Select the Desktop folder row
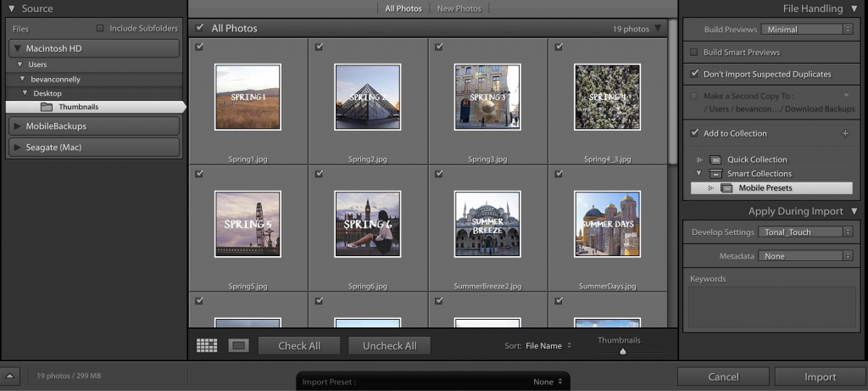Viewport: 868px width, 391px height. pyautogui.click(x=94, y=93)
